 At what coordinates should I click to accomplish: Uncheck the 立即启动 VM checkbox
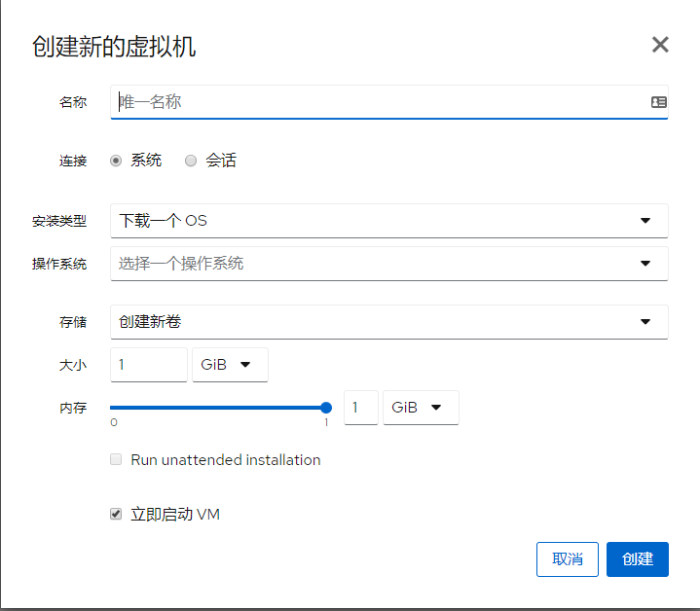117,514
